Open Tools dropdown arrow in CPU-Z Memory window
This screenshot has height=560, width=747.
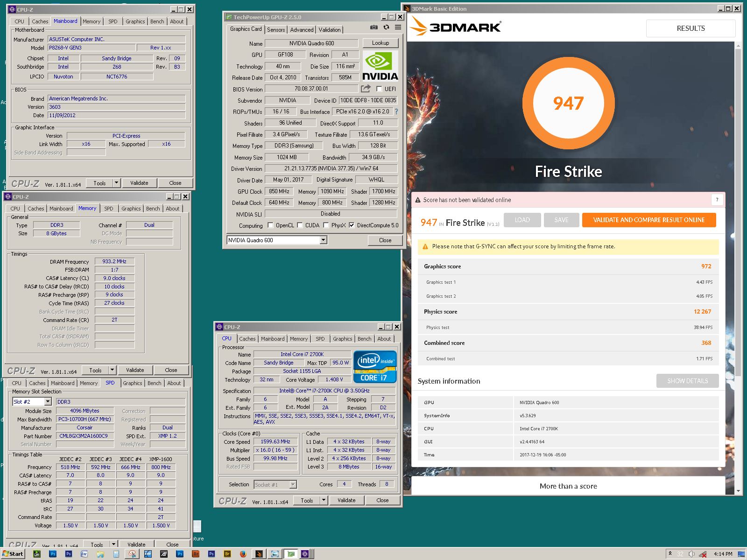112,370
